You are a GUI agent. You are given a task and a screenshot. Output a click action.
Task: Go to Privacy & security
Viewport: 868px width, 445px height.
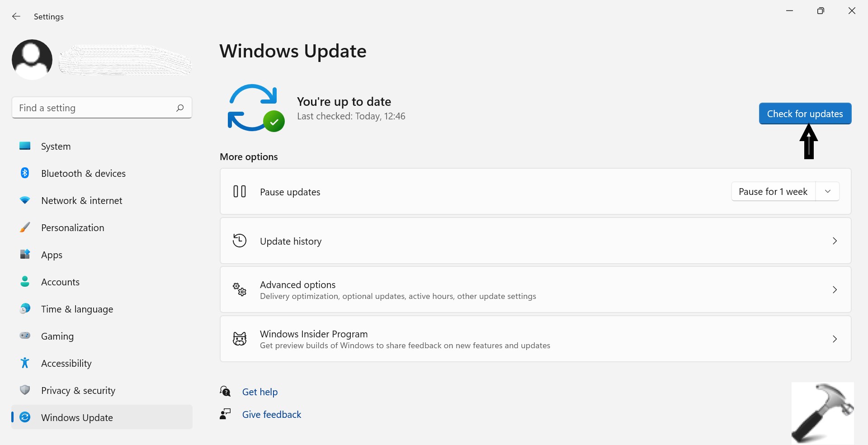click(x=102, y=390)
